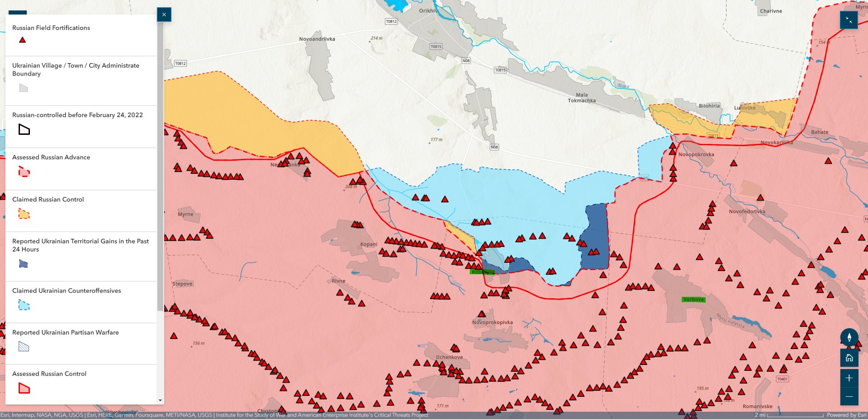Click the Orikhiv city label
The width and height of the screenshot is (868, 419).
pyautogui.click(x=428, y=11)
